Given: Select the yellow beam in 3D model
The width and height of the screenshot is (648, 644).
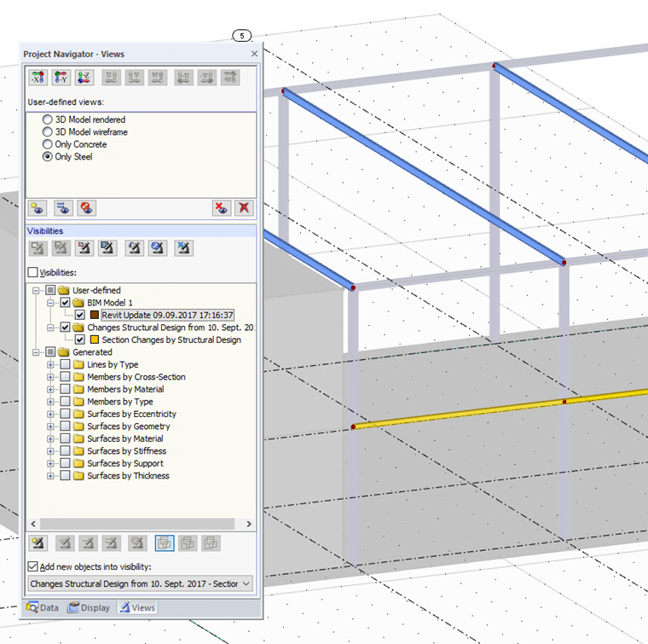Looking at the screenshot, I should pyautogui.click(x=459, y=413).
